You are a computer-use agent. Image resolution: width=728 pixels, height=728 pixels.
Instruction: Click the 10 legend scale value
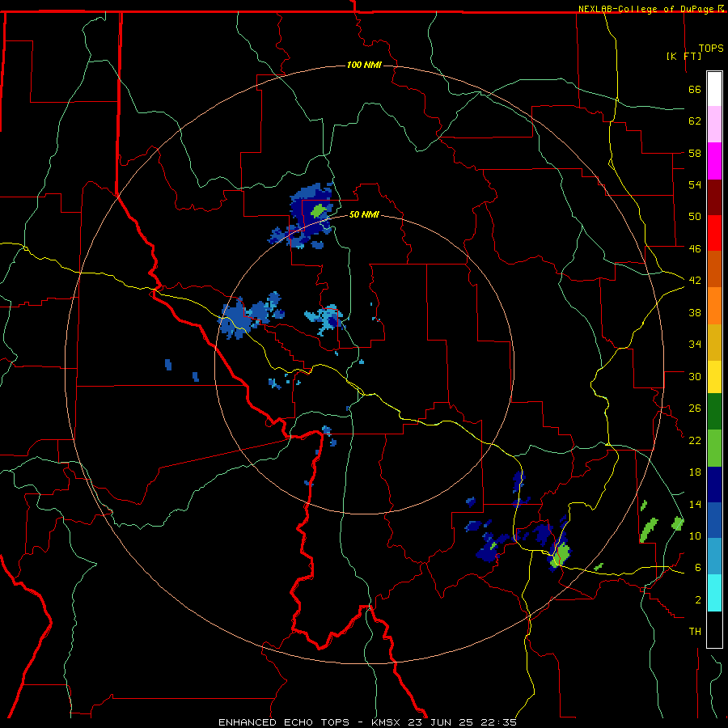(695, 535)
